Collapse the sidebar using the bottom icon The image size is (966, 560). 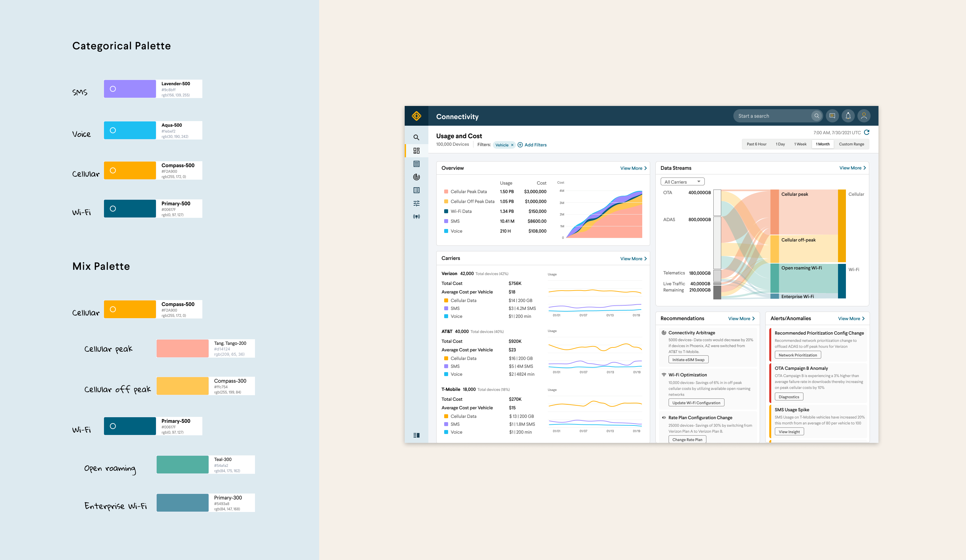[x=416, y=435]
